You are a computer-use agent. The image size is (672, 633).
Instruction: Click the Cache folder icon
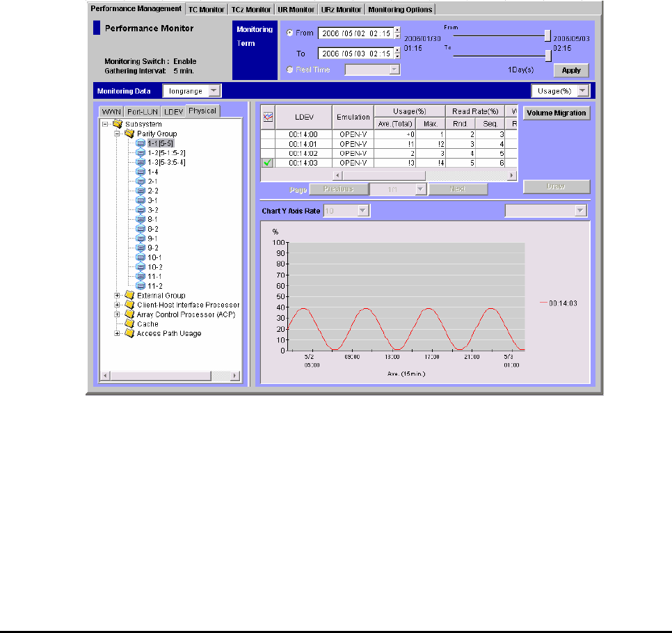click(x=129, y=324)
